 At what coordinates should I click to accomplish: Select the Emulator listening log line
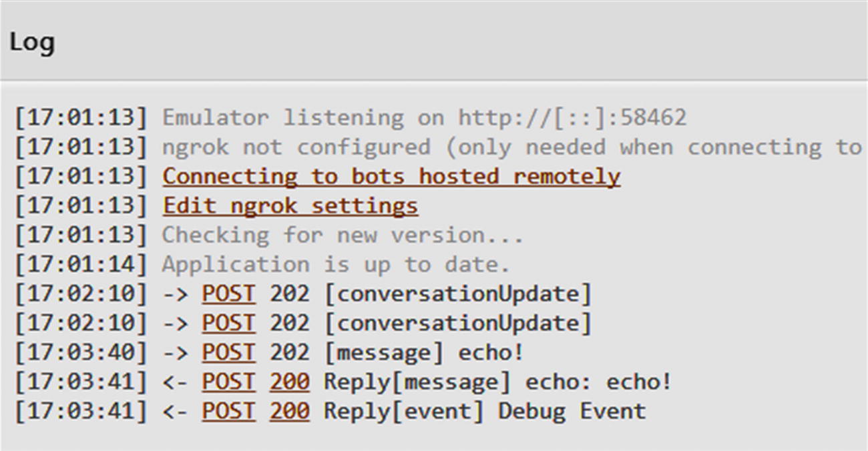click(x=424, y=118)
